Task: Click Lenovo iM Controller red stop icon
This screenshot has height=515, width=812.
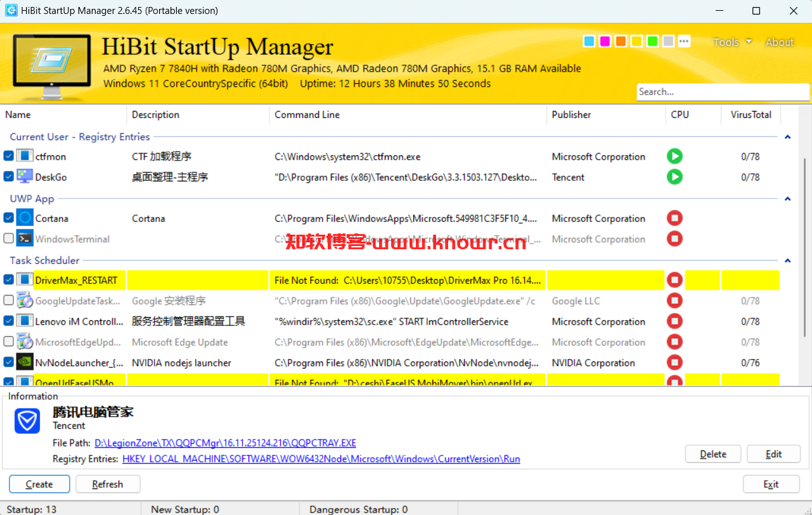Action: 674,322
